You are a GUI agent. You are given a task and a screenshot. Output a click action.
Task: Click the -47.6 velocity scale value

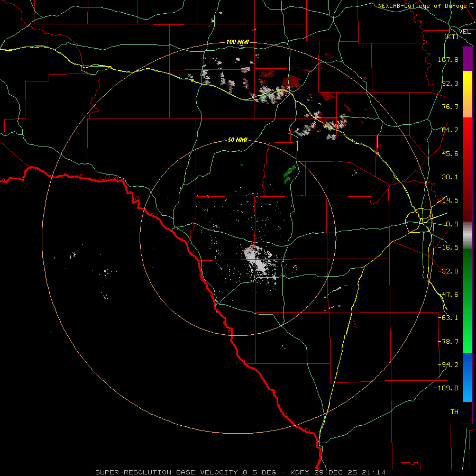[x=448, y=295]
